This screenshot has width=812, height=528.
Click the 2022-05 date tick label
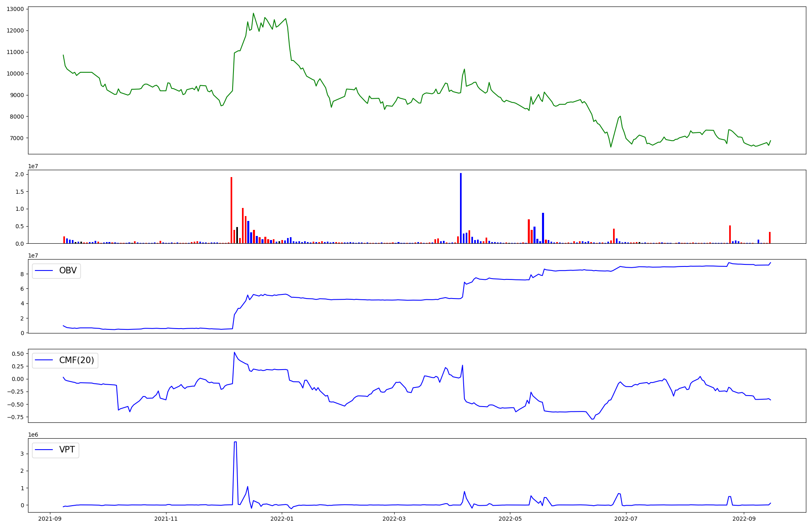click(x=510, y=519)
